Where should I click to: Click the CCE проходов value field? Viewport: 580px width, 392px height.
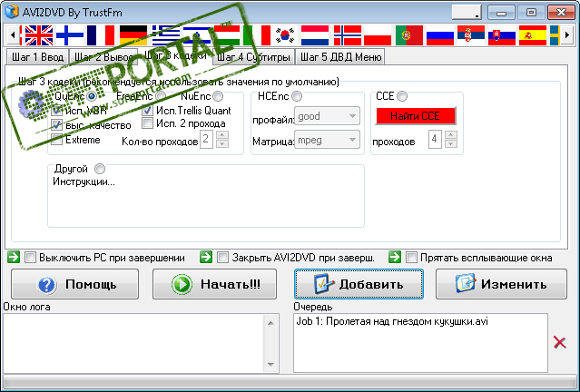(x=435, y=140)
